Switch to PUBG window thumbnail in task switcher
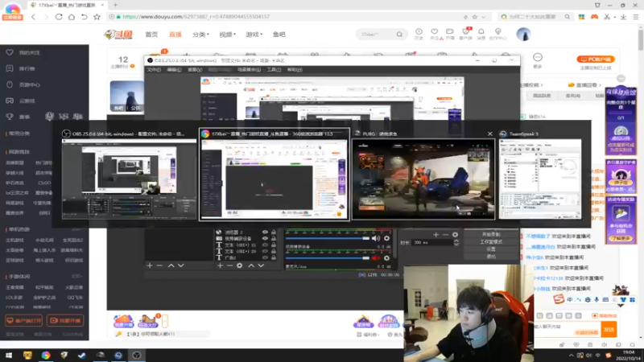 click(x=423, y=179)
